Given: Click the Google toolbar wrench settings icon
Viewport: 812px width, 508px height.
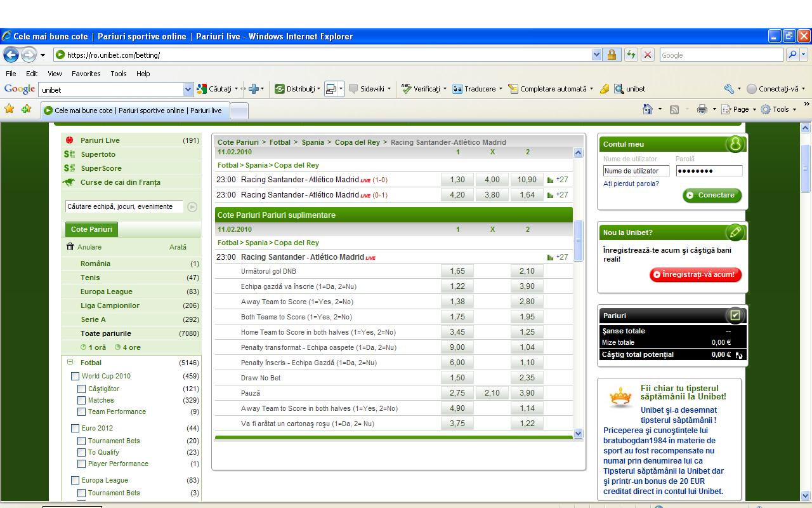Looking at the screenshot, I should (x=729, y=89).
